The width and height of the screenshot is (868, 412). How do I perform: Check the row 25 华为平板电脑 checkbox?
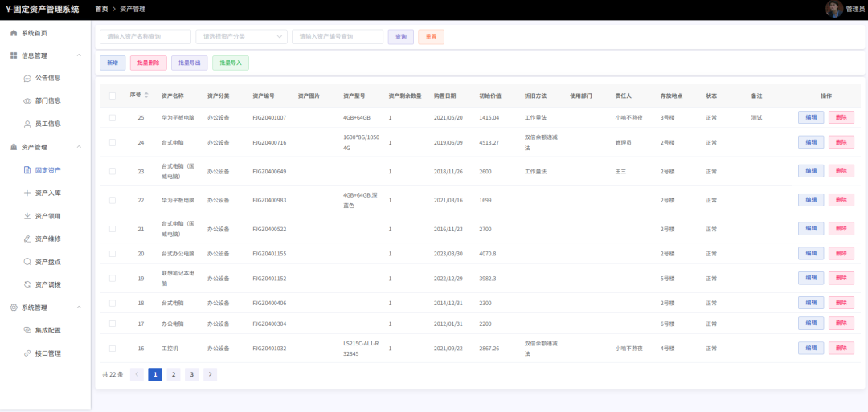113,118
